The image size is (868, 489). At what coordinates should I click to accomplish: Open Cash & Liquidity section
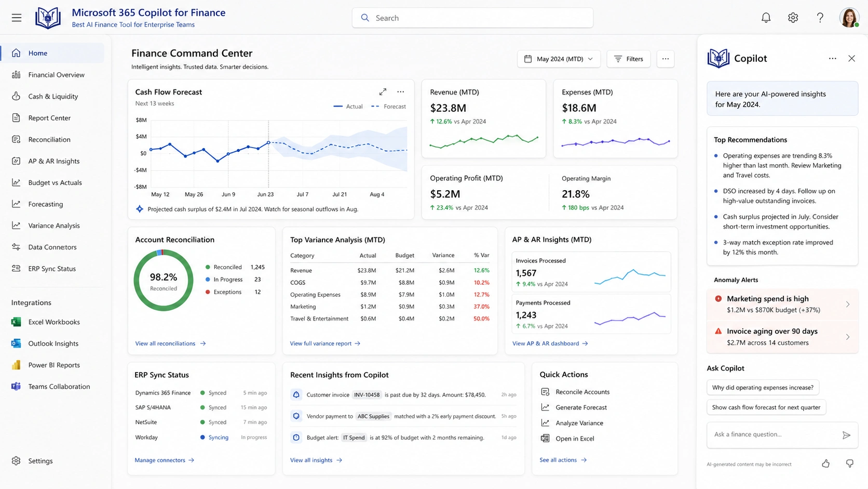[x=52, y=96]
